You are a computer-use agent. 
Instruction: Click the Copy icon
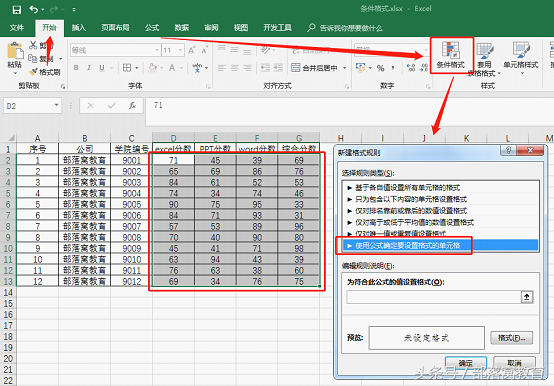(x=33, y=59)
